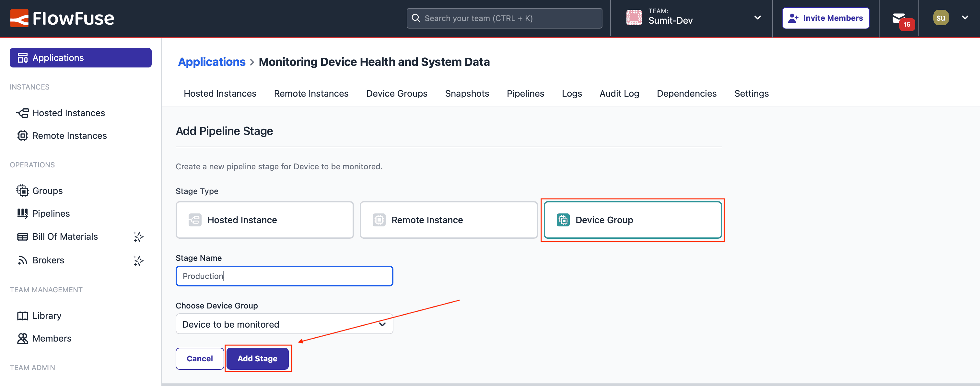This screenshot has height=386, width=980.
Task: Switch to the Audit Log tab
Action: (x=619, y=93)
